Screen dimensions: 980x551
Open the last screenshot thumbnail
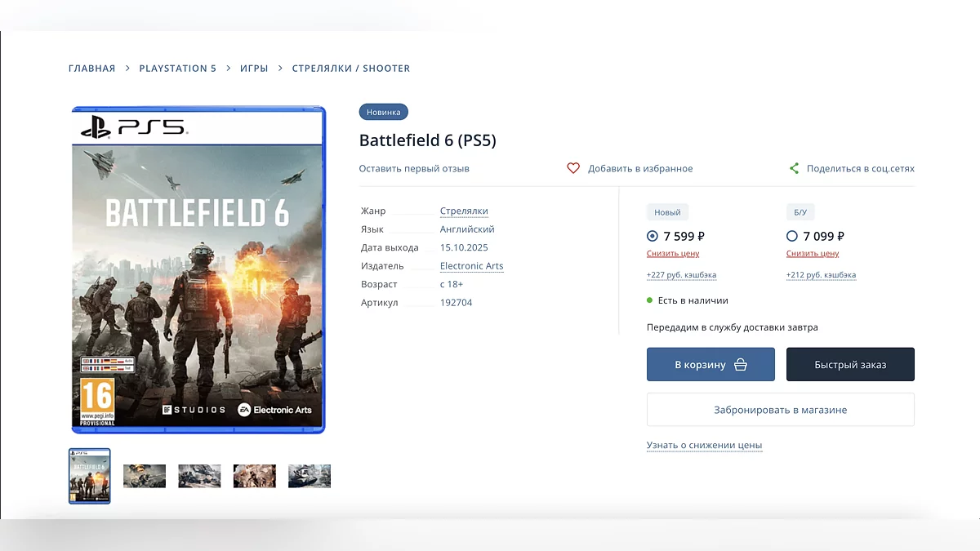click(310, 476)
